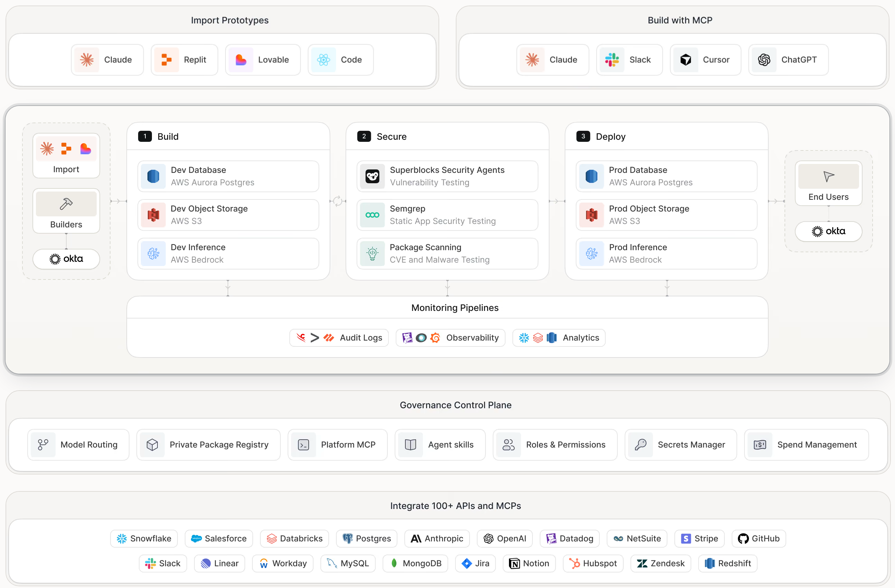This screenshot has width=895, height=588.
Task: Click the Model Routing branch icon
Action: 43,445
